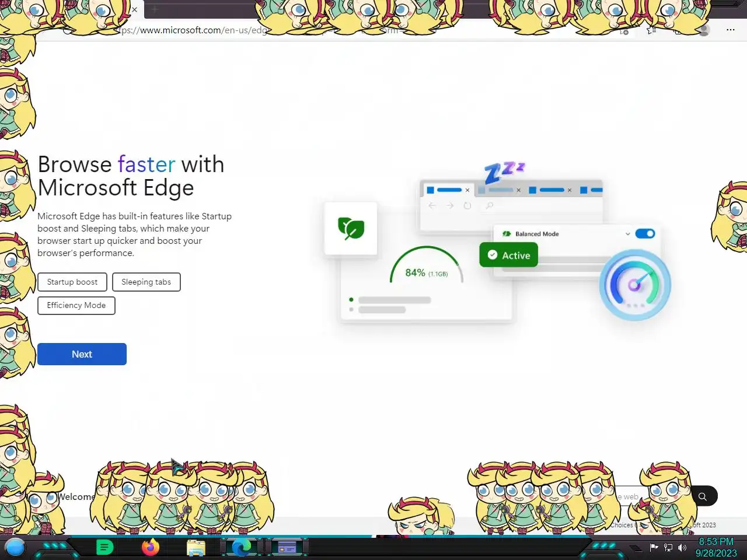Open File Explorer from the taskbar
Viewport: 747px width, 560px height.
tap(196, 548)
